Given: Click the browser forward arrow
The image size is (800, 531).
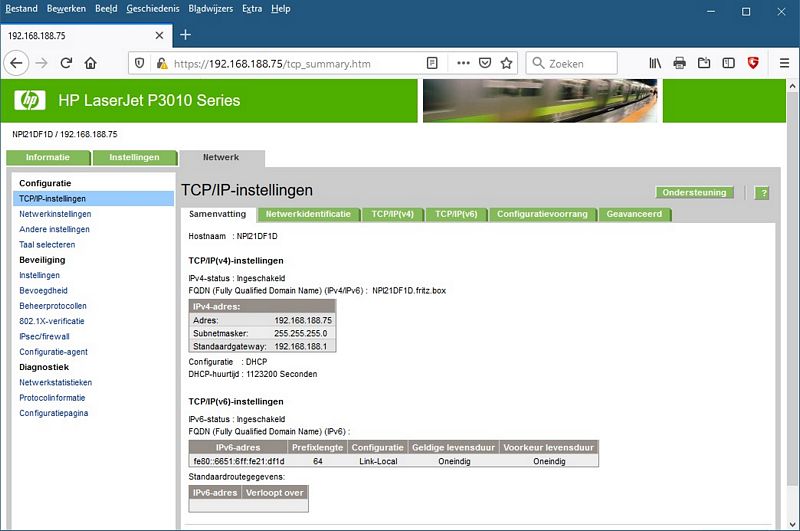Looking at the screenshot, I should (x=41, y=63).
